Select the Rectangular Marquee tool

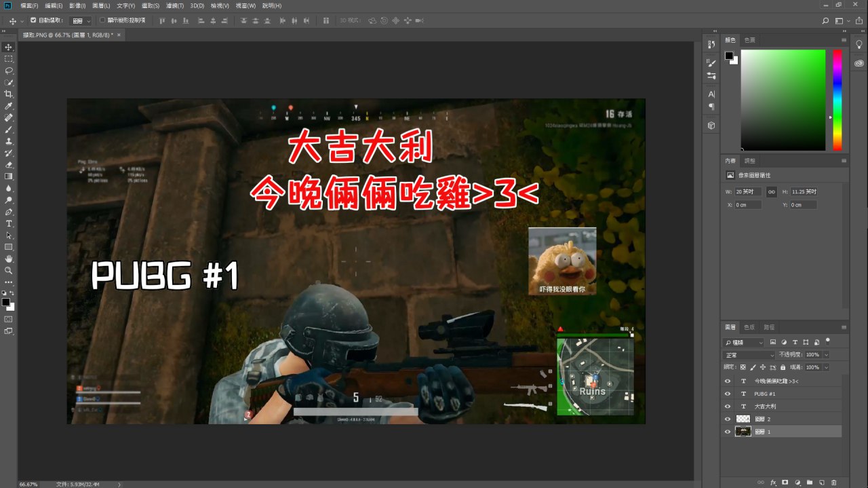point(9,59)
